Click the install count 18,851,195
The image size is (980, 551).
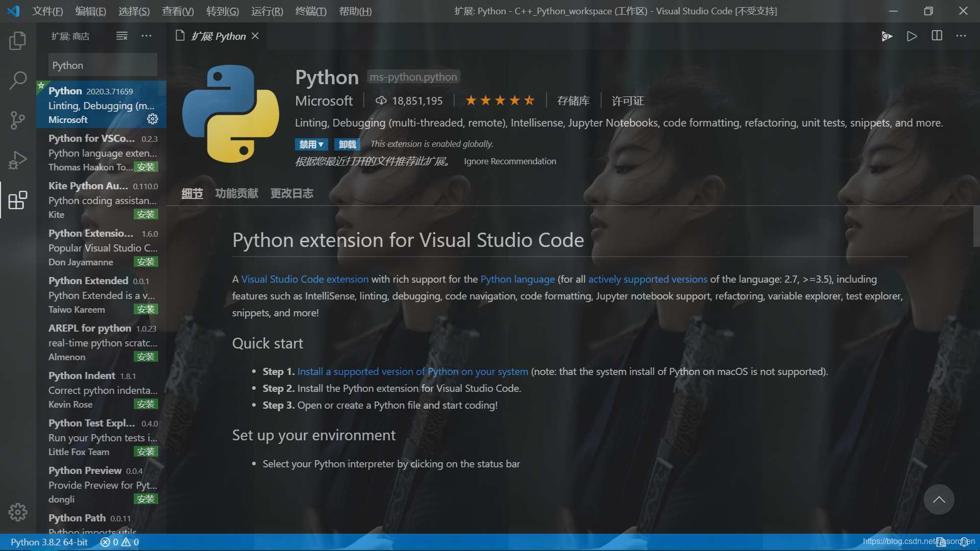(x=409, y=101)
